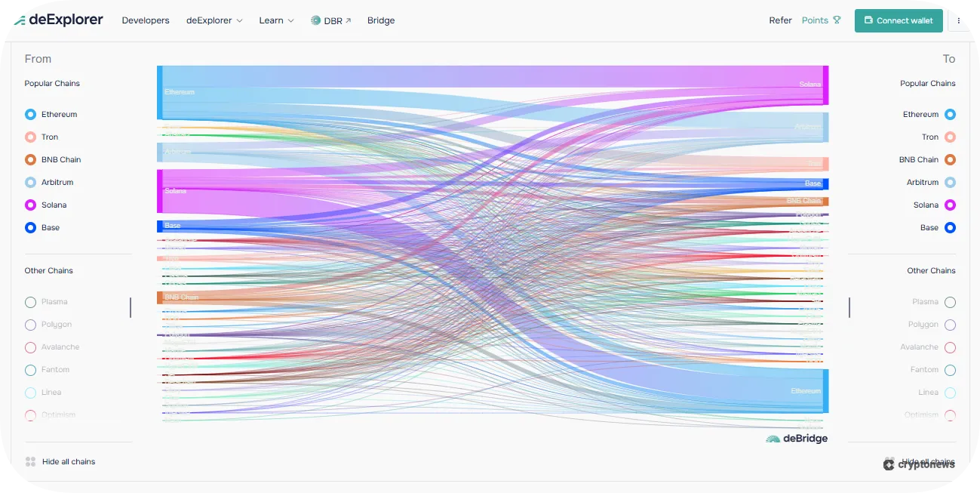Toggle BNB Chain in From chains

(52, 159)
